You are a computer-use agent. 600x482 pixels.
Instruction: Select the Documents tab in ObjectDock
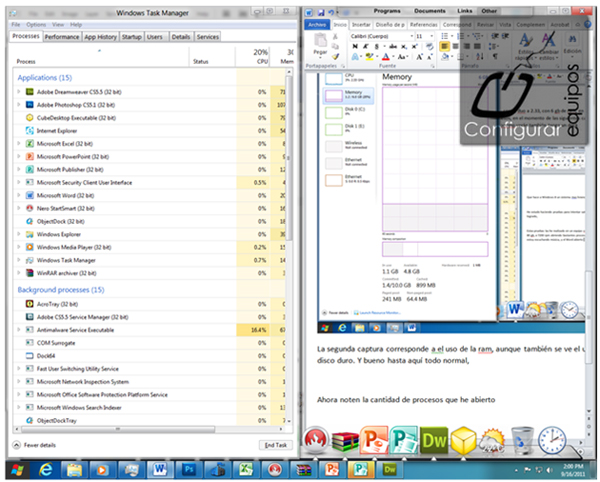point(430,11)
